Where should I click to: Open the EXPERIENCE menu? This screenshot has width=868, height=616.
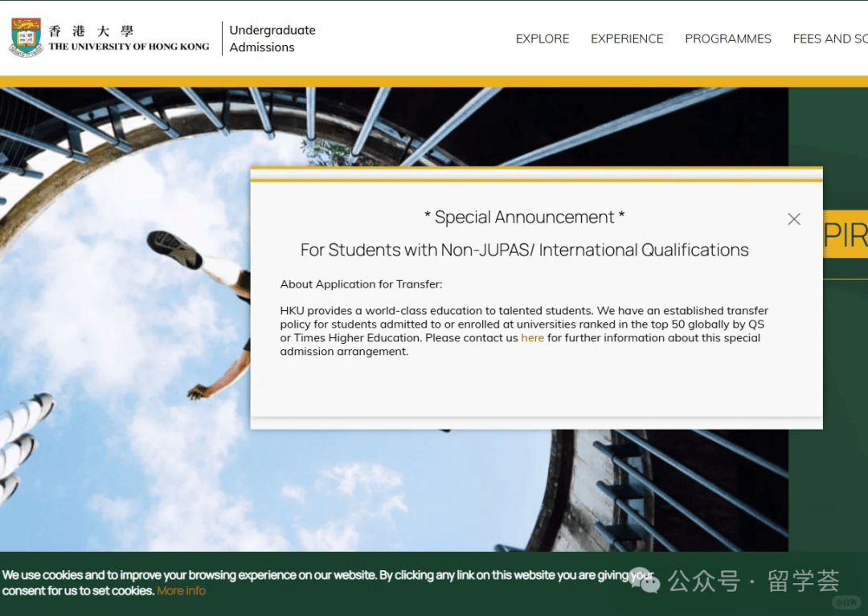[627, 39]
